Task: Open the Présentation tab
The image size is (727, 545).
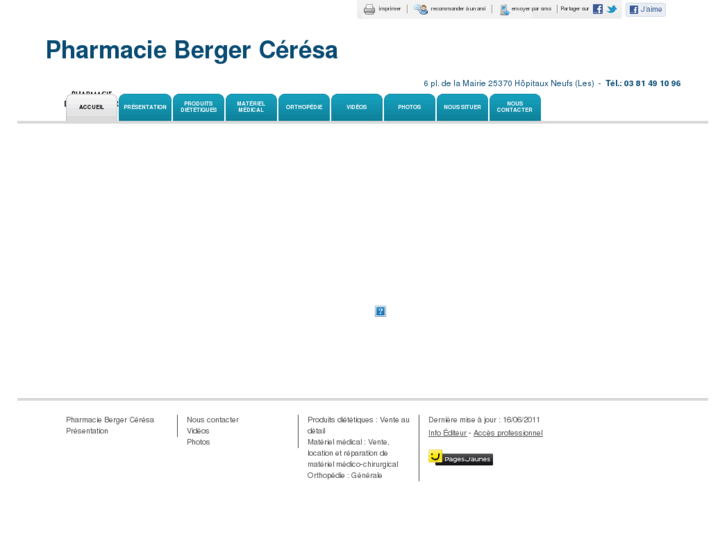Action: [145, 108]
